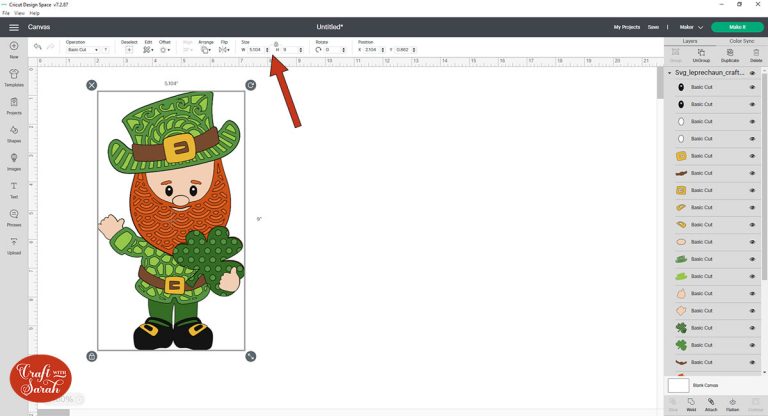Open the Images library
This screenshot has width=768, height=416.
click(14, 159)
